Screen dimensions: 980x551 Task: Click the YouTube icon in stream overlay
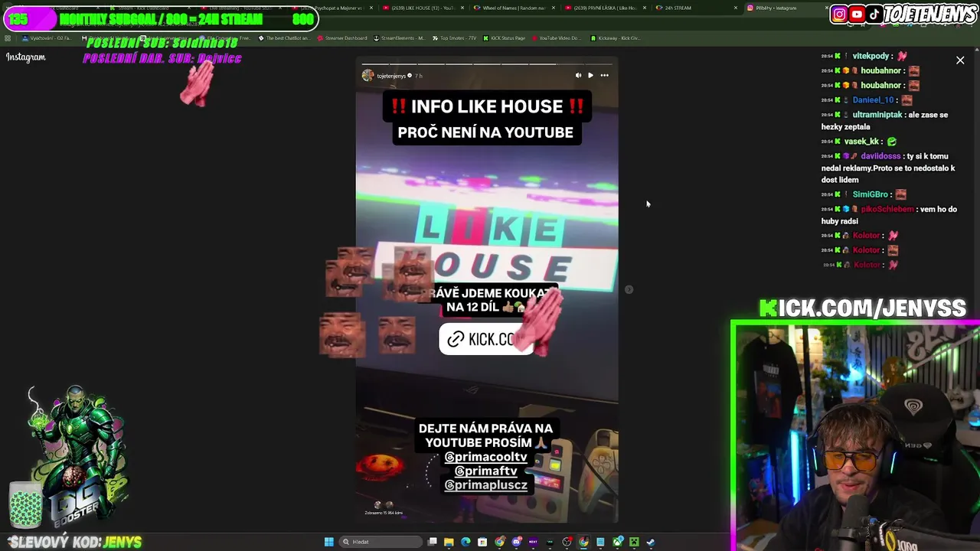857,14
